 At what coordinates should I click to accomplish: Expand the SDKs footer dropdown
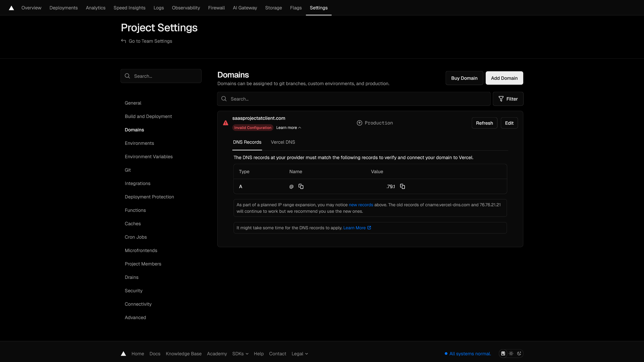pyautogui.click(x=240, y=354)
